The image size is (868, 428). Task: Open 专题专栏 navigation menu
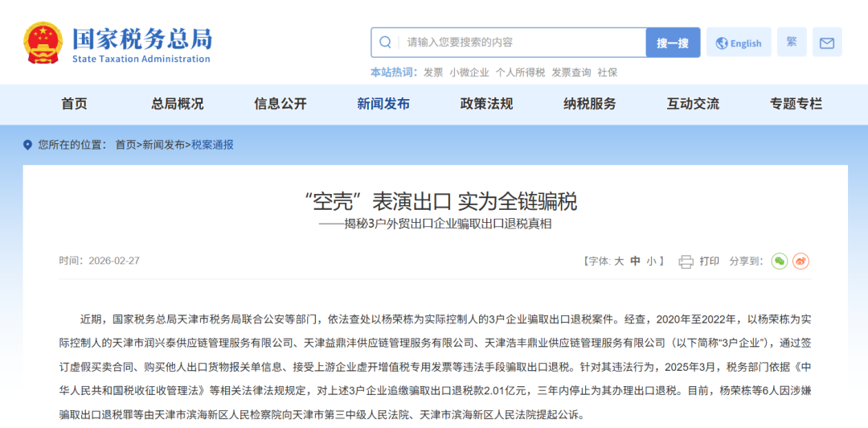click(x=796, y=104)
